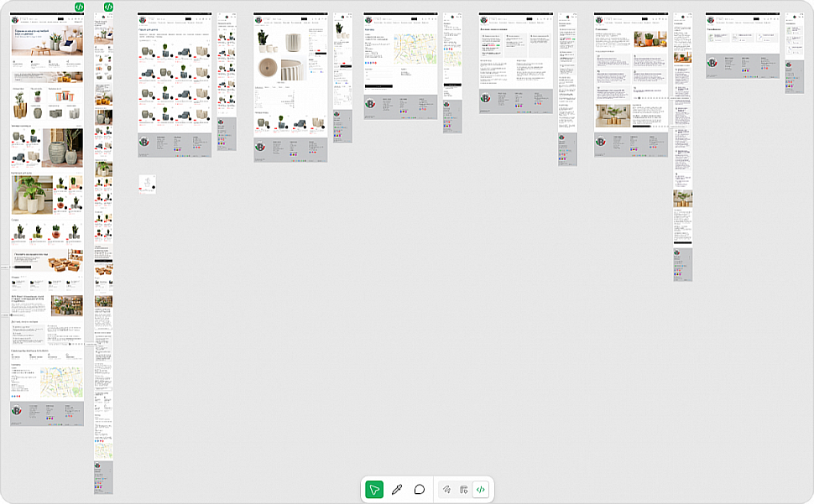Image resolution: width=814 pixels, height=504 pixels.
Task: Activate the Comment speech bubble tool
Action: click(x=419, y=489)
